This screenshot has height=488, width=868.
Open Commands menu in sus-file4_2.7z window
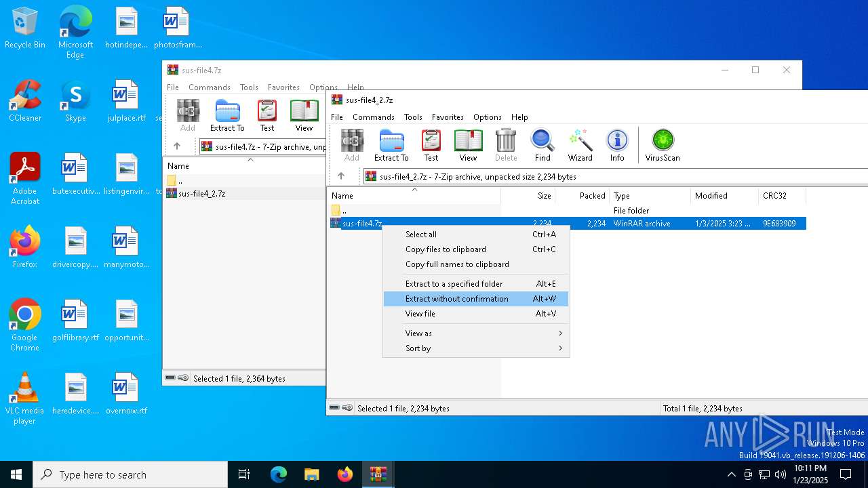pos(374,117)
